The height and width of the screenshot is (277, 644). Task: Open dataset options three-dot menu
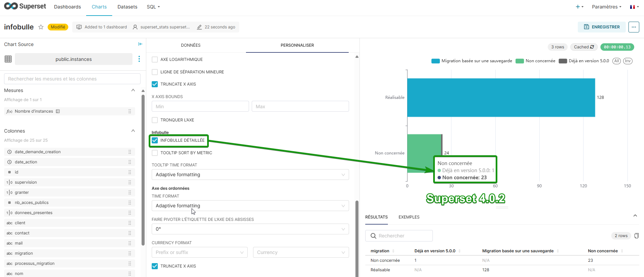[x=139, y=59]
